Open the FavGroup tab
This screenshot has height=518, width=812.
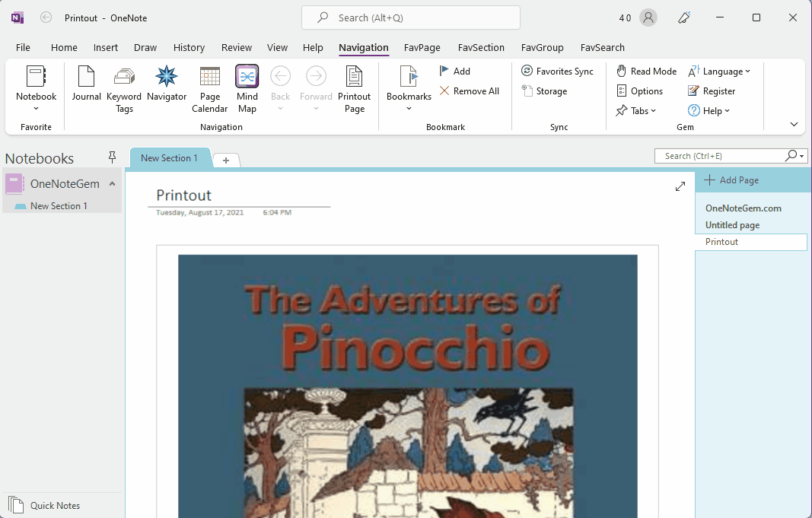[x=542, y=48]
